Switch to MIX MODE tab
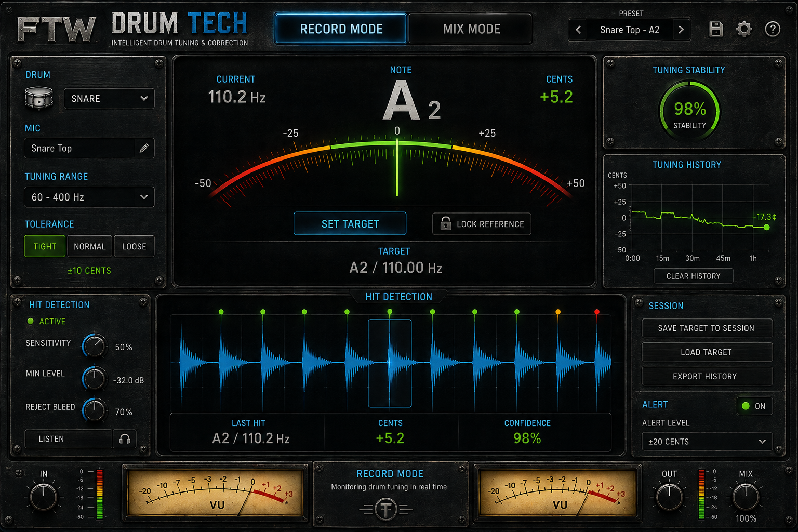The width and height of the screenshot is (798, 532). (x=471, y=29)
